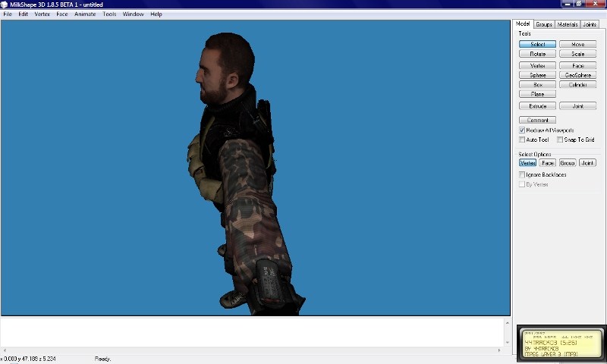Activate the Extrude tool
Viewport: 607px width, 364px height.
point(537,106)
